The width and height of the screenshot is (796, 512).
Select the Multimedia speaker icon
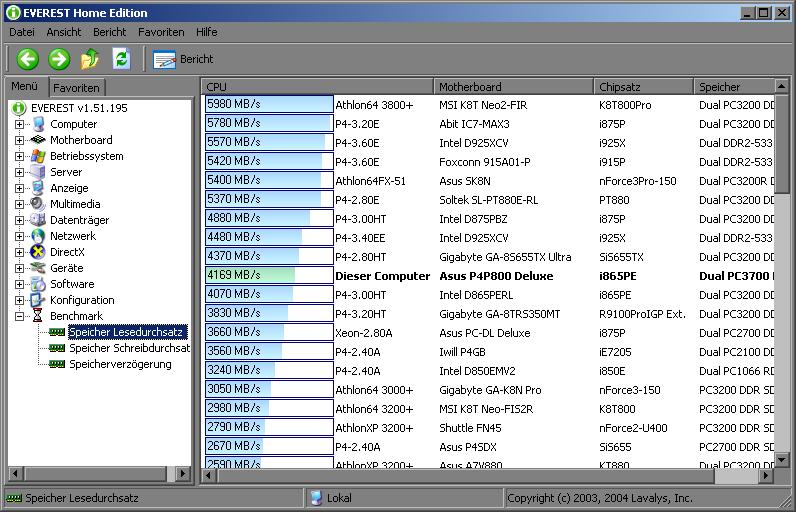[x=38, y=204]
